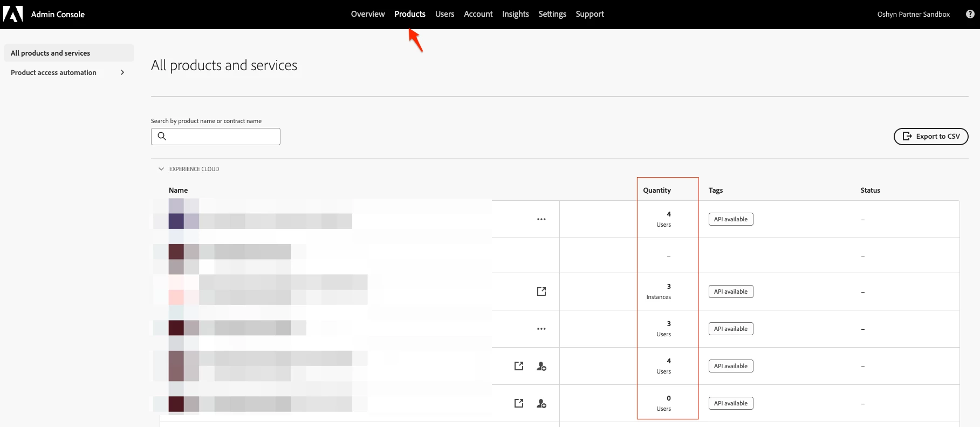Screen dimensions: 980x427
Task: Open the Account tab
Action: [478, 14]
